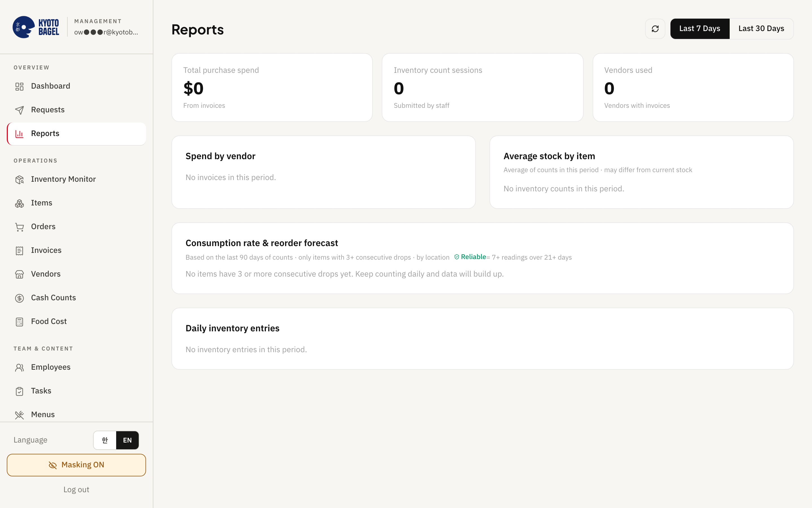Click the masked owner email address
The height and width of the screenshot is (508, 812).
click(x=106, y=32)
